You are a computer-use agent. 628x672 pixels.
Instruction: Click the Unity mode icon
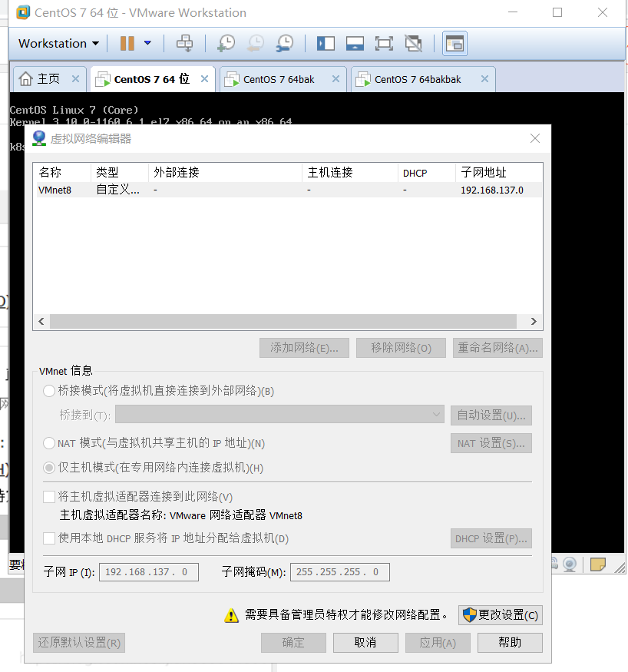(413, 43)
